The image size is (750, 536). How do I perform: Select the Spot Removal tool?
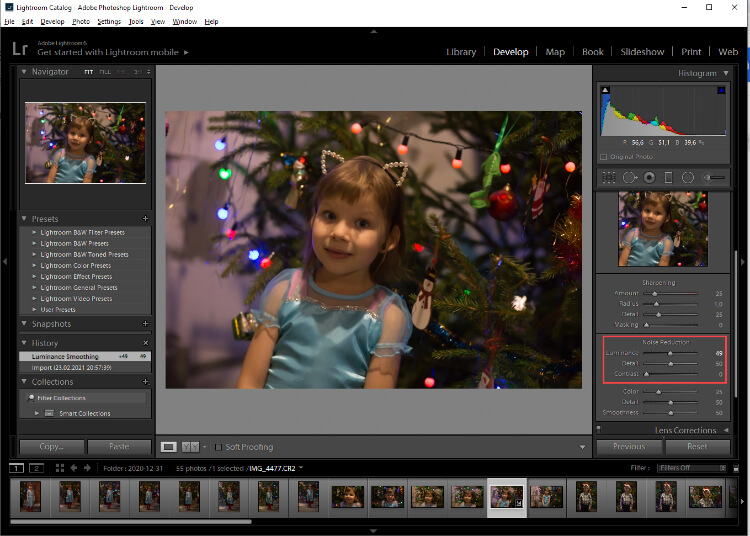pos(629,178)
